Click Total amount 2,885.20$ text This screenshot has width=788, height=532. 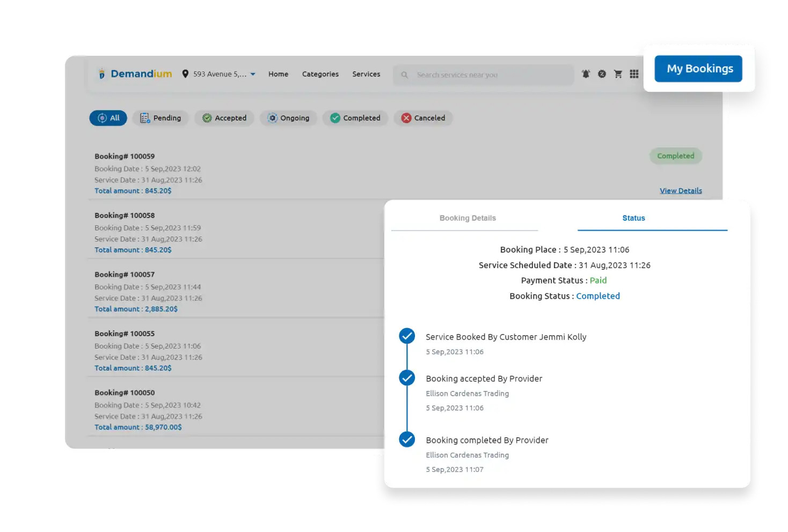click(x=136, y=309)
